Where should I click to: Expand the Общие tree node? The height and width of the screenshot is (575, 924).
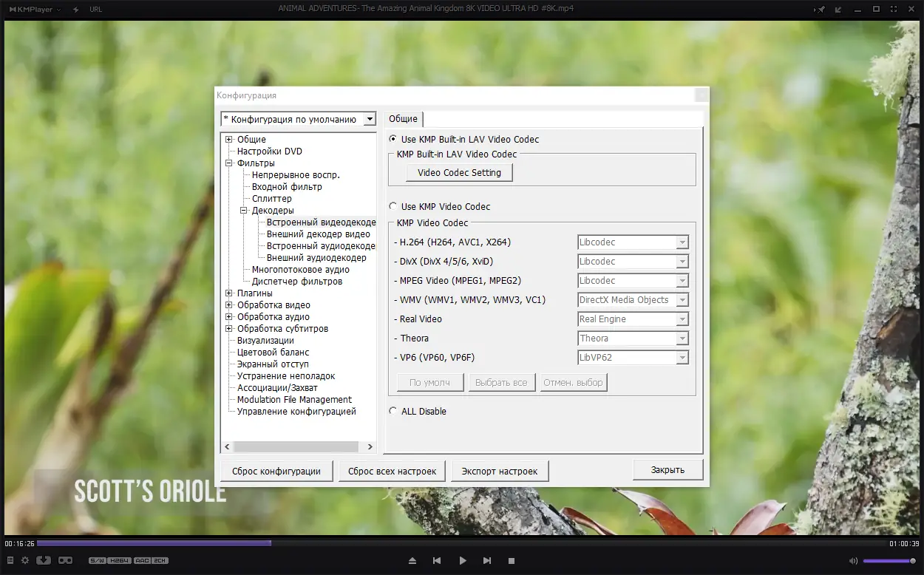[229, 140]
